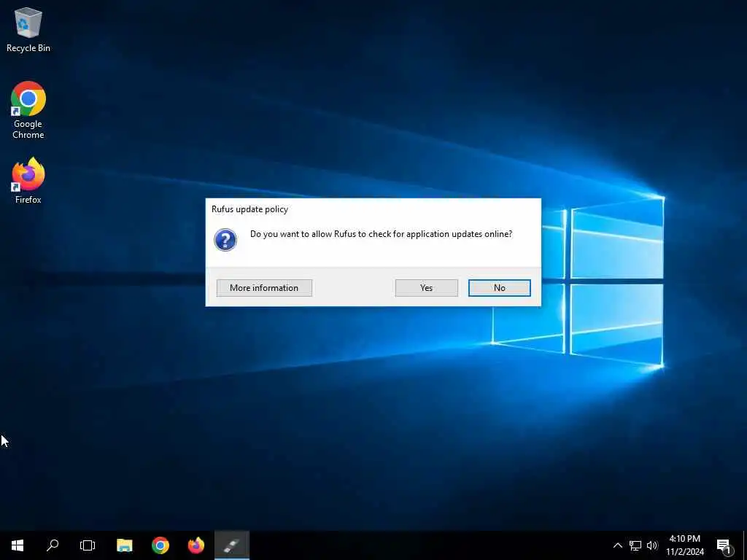Select the Google Chrome desktop shortcut
Screen dimensions: 747x560
coord(28,110)
